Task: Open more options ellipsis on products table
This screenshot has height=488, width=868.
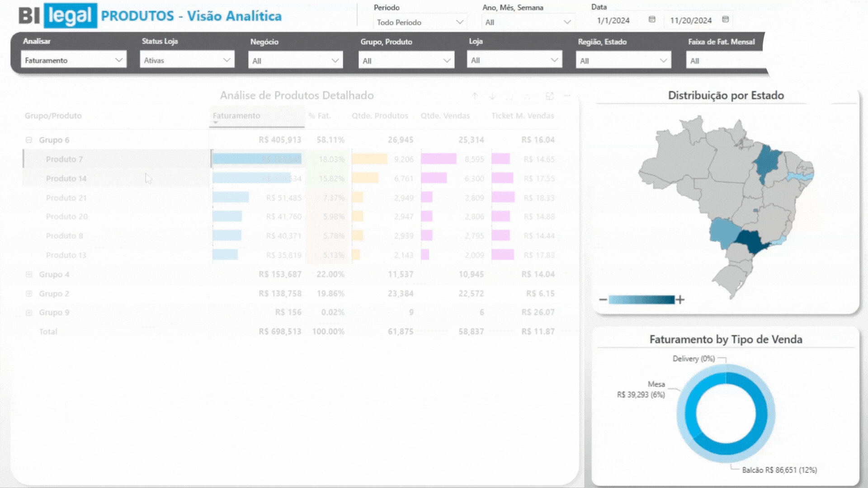Action: point(567,96)
